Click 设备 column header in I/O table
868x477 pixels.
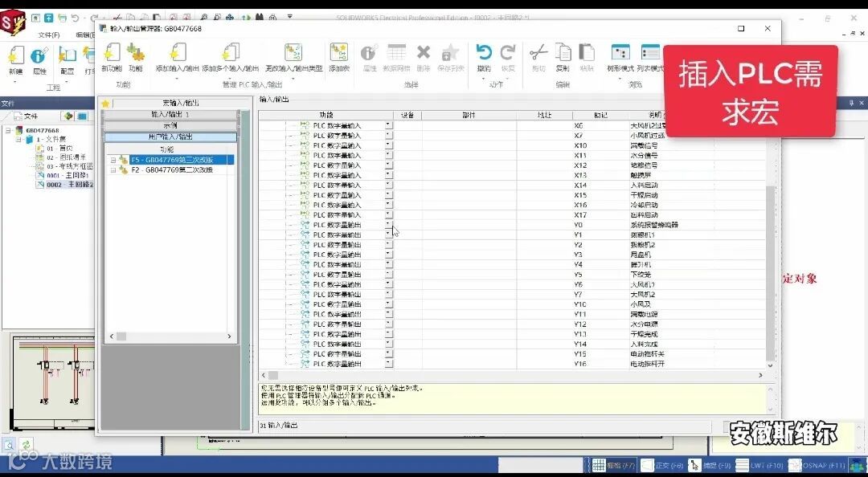pyautogui.click(x=407, y=115)
